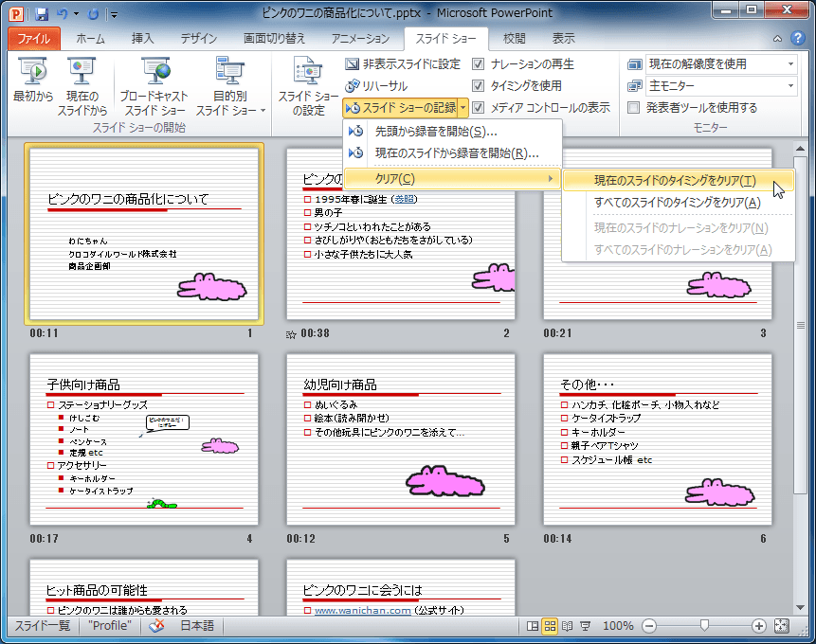Start show from current slide (現在のスライドから)

82,86
